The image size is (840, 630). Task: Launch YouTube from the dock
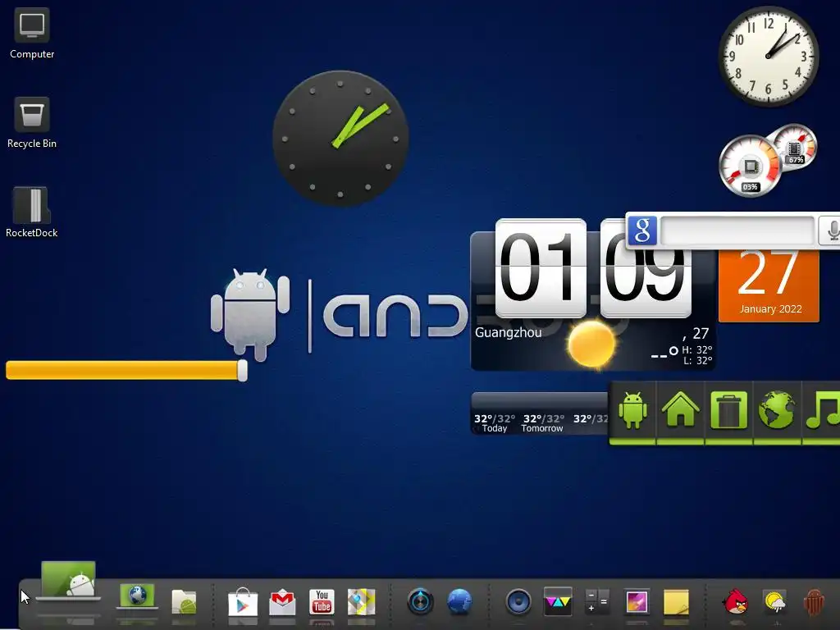click(322, 601)
